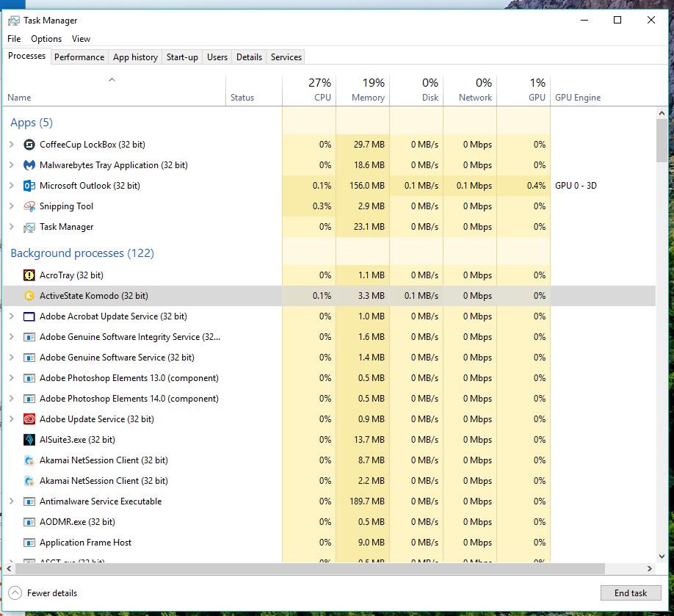Expand the Microsoft Outlook process group
674x616 pixels.
pyautogui.click(x=12, y=186)
